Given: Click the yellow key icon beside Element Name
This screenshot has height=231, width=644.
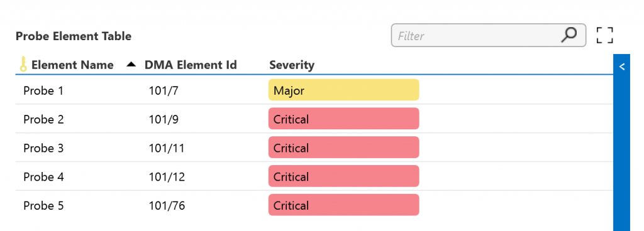Looking at the screenshot, I should (x=23, y=64).
